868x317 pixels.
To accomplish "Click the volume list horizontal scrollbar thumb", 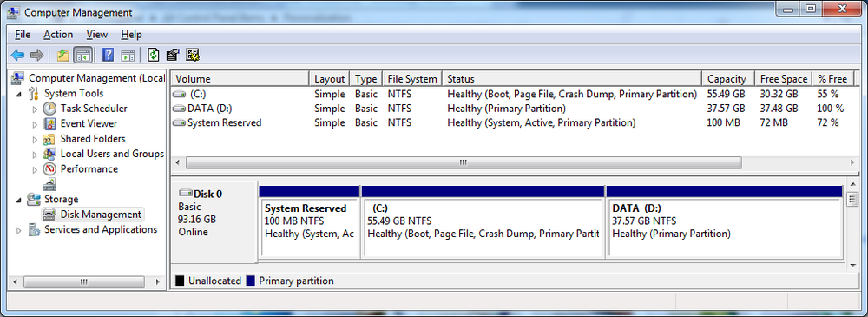I will [464, 163].
